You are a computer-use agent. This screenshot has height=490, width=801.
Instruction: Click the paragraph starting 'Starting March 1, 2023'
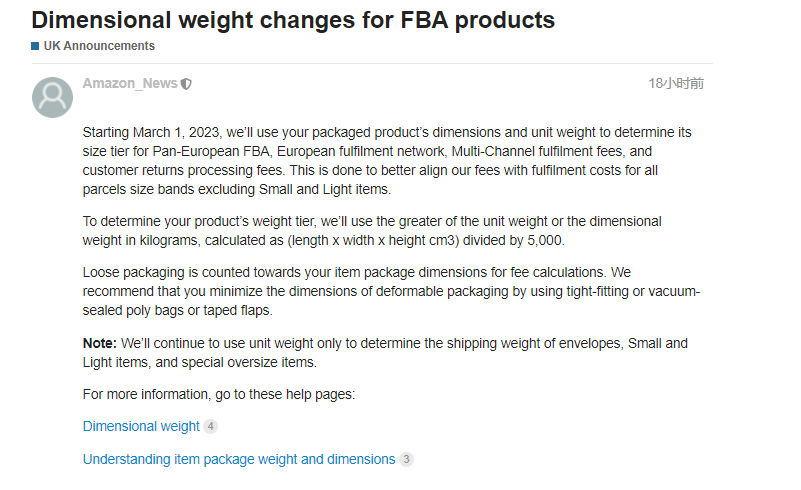pyautogui.click(x=385, y=161)
